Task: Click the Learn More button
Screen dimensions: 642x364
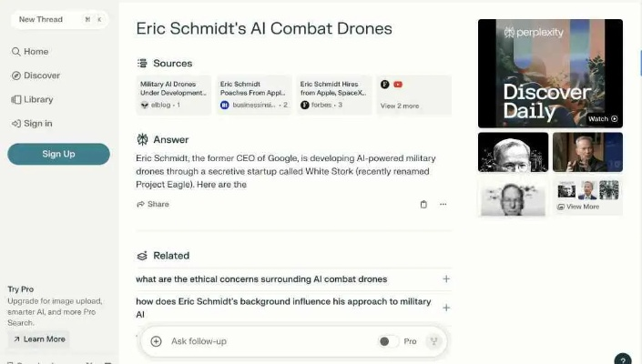Action: [38, 339]
